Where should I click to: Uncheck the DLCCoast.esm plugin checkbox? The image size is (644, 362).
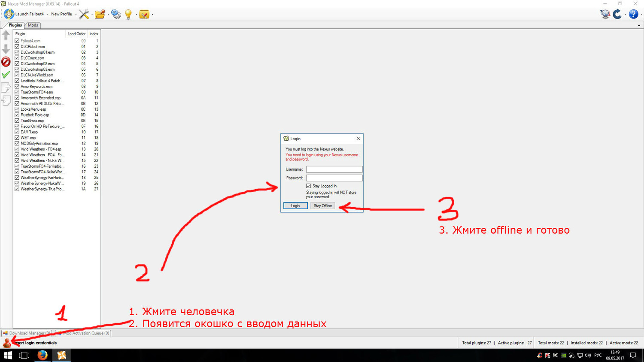click(17, 58)
